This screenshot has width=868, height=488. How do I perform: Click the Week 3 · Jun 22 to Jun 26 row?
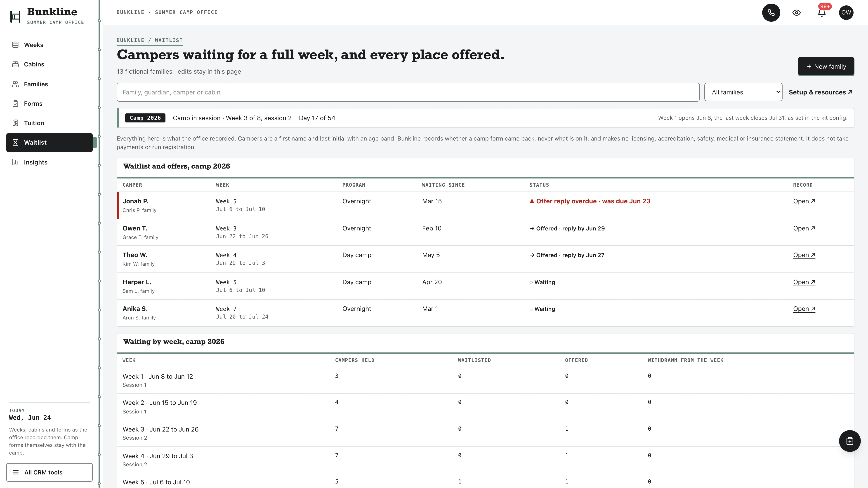485,433
